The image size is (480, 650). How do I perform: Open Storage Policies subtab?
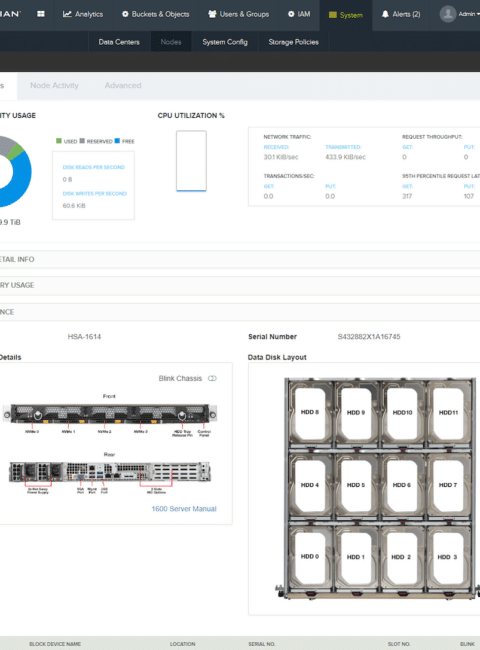[293, 42]
